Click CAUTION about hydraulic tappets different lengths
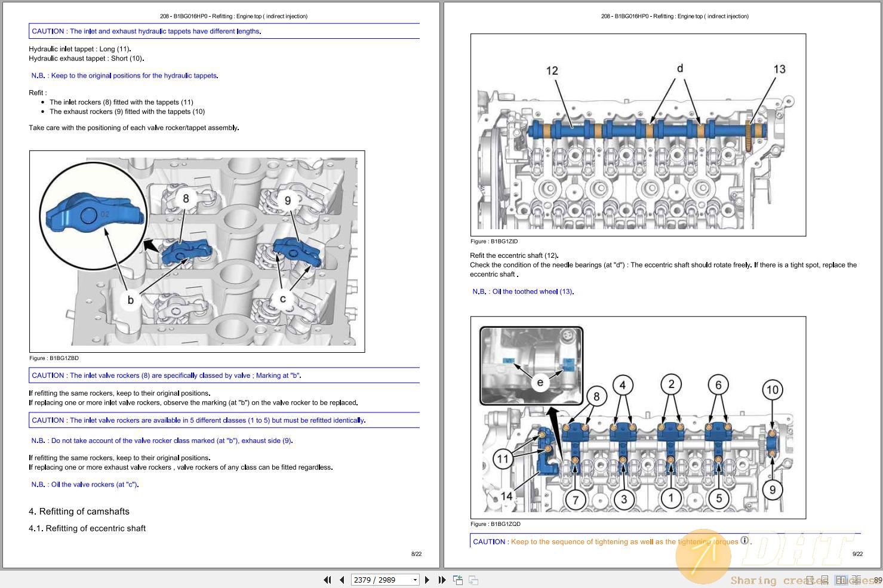Viewport: 883px width, 588px height. [x=224, y=31]
